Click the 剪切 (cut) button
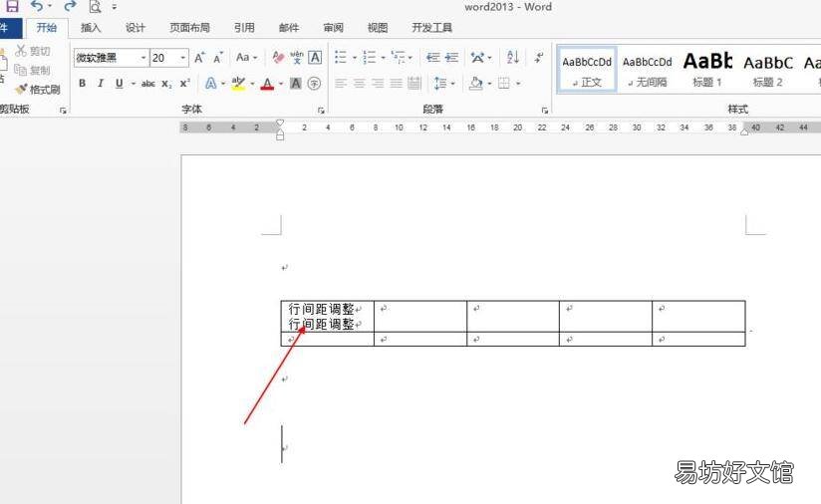Screen dimensions: 821x504 (x=33, y=51)
